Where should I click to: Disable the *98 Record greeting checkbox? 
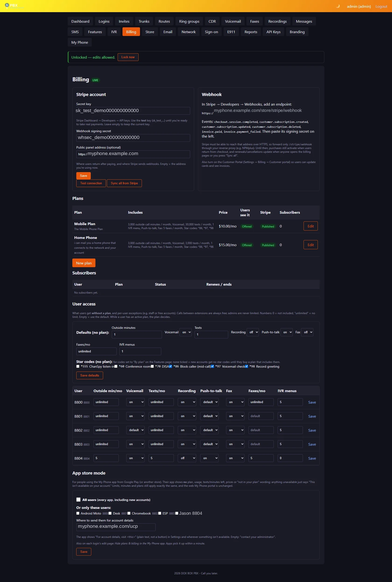click(246, 366)
